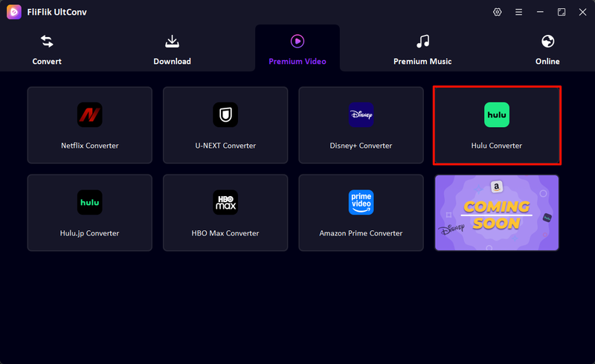
Task: Open HBO Max Converter text label
Action: [x=225, y=233]
